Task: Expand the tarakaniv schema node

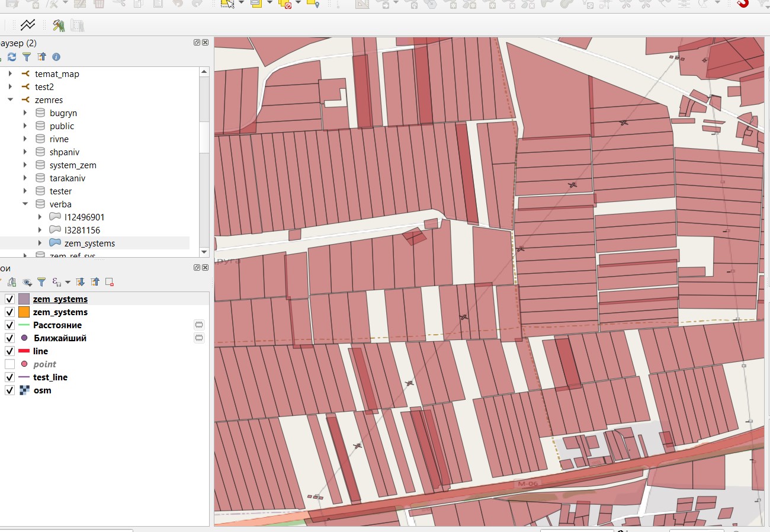Action: (x=25, y=178)
